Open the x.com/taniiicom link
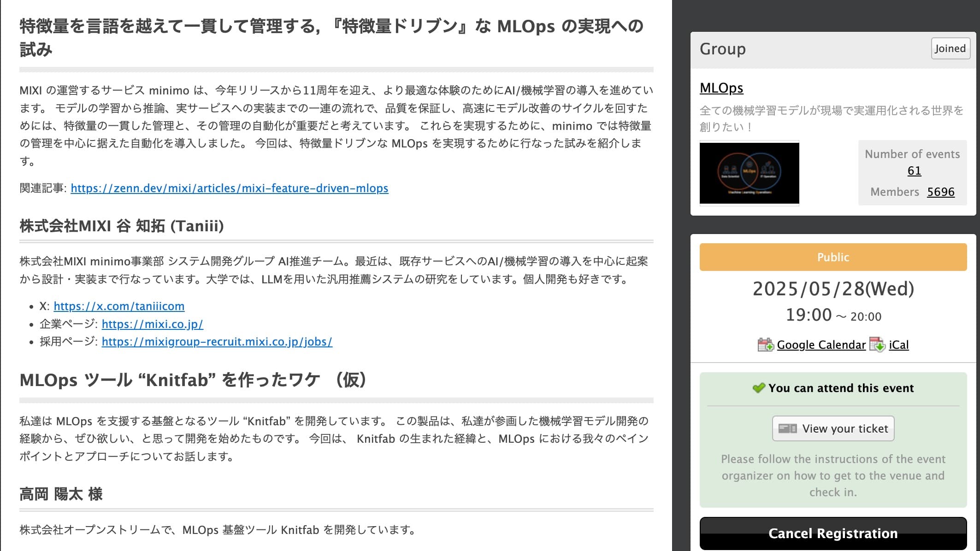 tap(119, 306)
